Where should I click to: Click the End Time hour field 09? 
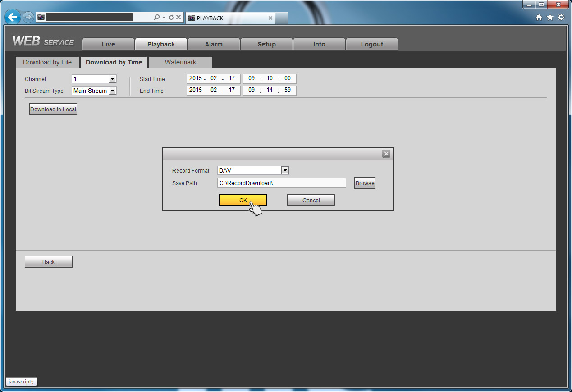[x=252, y=90]
